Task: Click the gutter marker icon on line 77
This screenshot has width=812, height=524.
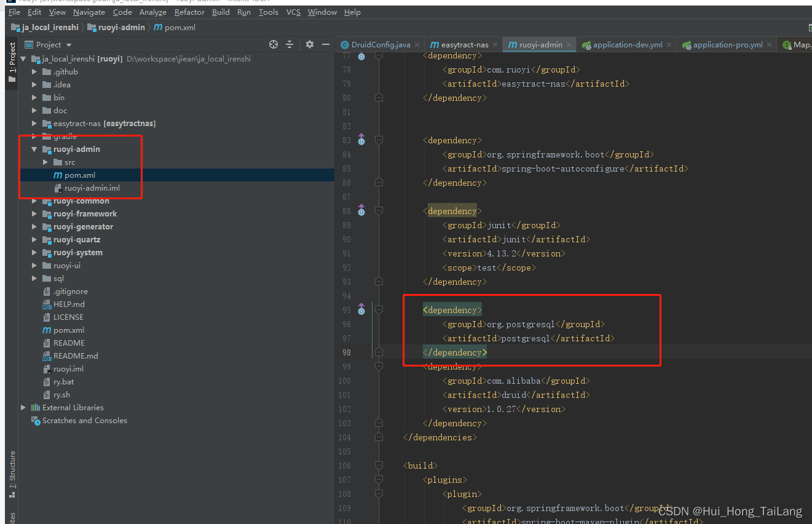Action: pos(361,56)
